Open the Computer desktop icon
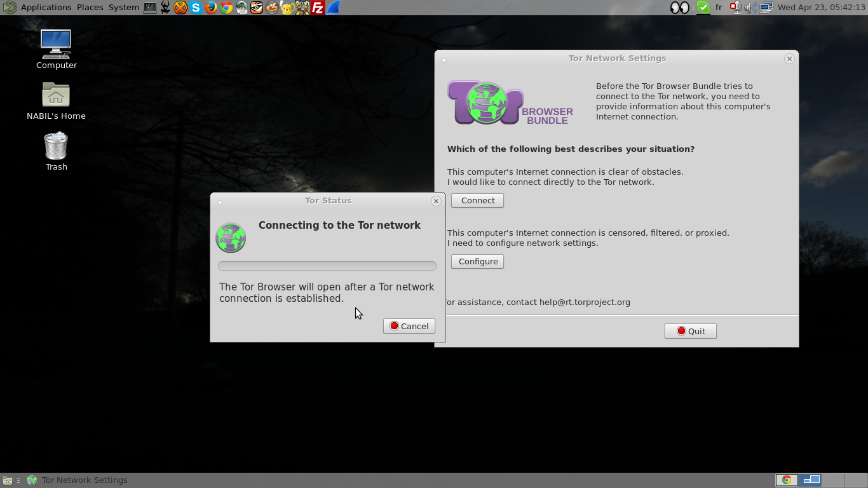The height and width of the screenshot is (488, 868). 56,49
